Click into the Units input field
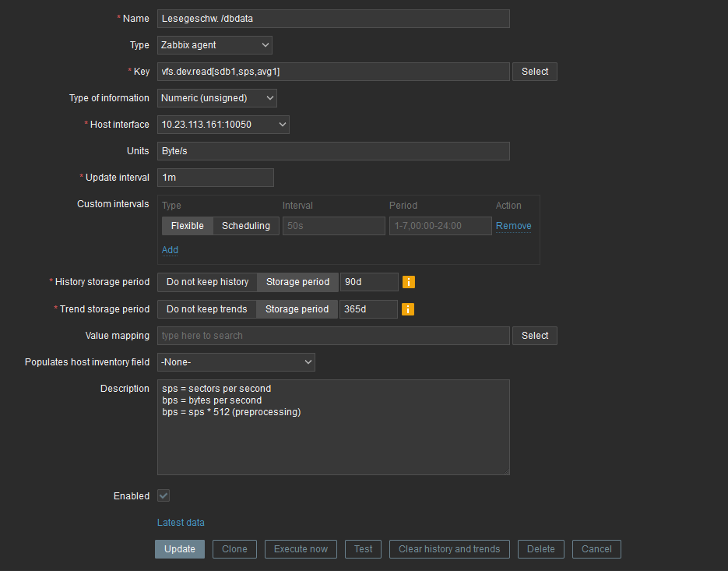Image resolution: width=728 pixels, height=571 pixels. tap(333, 151)
